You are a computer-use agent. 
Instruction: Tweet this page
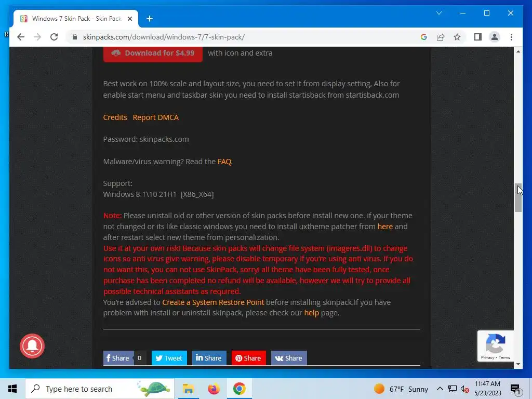pyautogui.click(x=169, y=358)
